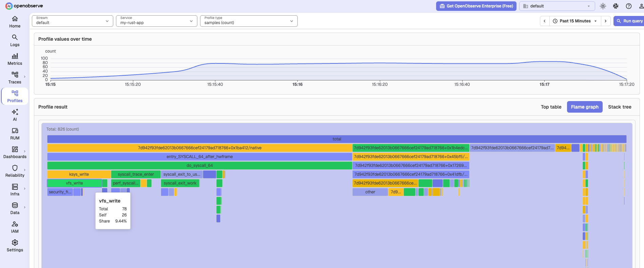Click the syscall_trace_enter flame bar
Screen dimensions: 644x268
pyautogui.click(x=136, y=174)
